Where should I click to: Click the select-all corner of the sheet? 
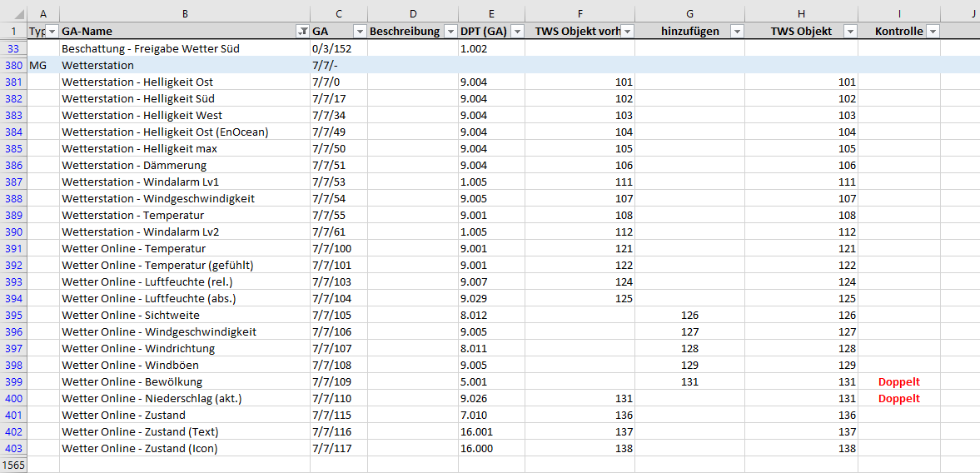(x=13, y=12)
